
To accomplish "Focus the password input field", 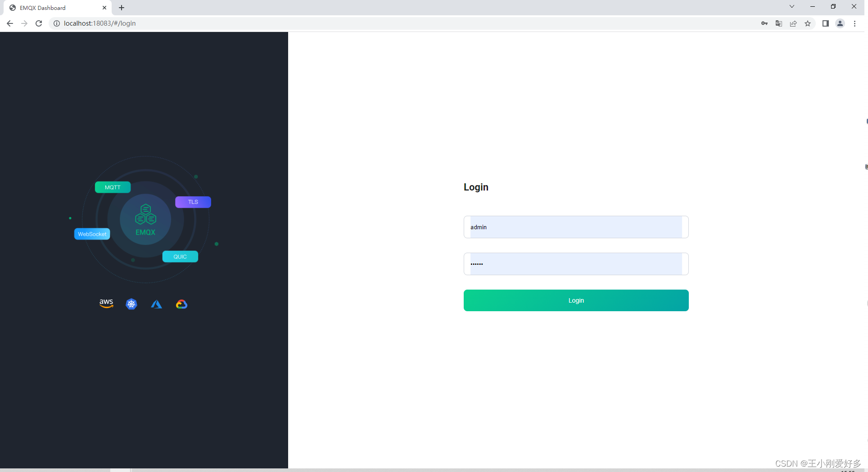I will [576, 264].
